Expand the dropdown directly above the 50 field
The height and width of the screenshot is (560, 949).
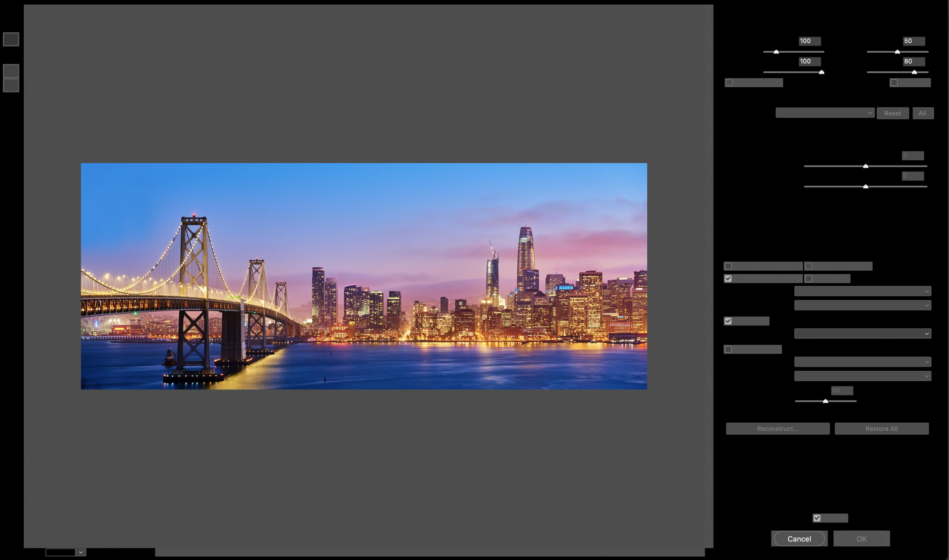[862, 376]
